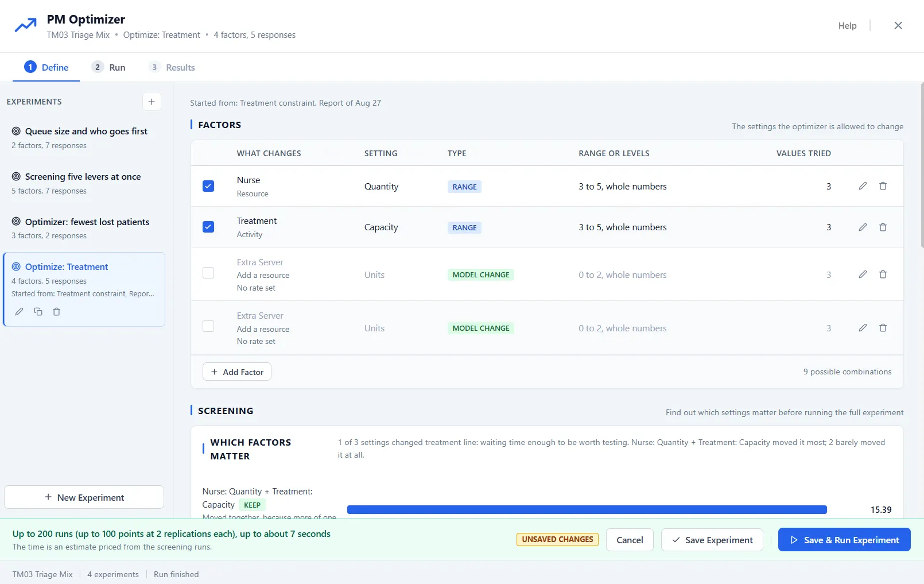This screenshot has height=584, width=924.
Task: Click the blue Nurse Quantity + Treatment effect bar
Action: click(587, 509)
